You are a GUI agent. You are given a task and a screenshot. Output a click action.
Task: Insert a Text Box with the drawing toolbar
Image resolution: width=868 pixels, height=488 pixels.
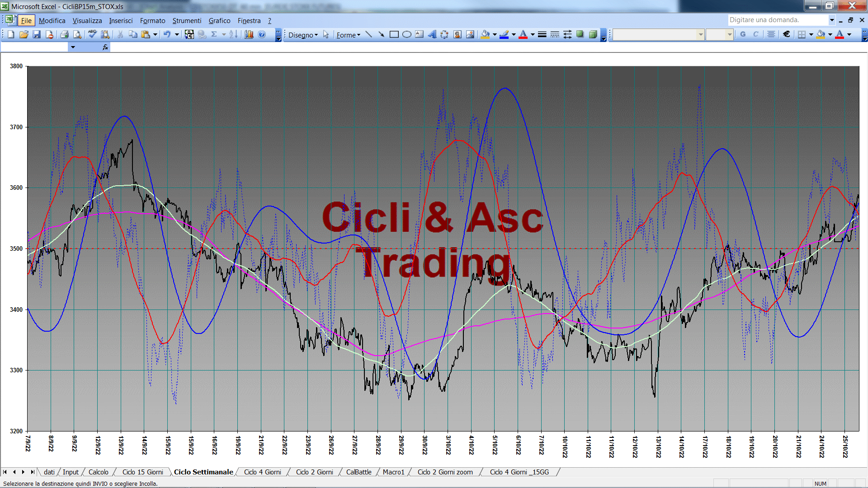coord(419,34)
